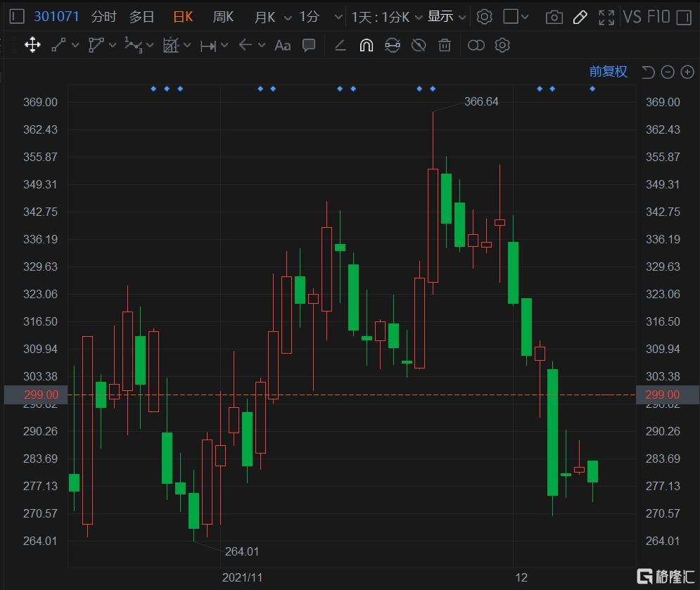The height and width of the screenshot is (590, 700).
Task: Expand the arrow tool options chevron
Action: pyautogui.click(x=262, y=45)
